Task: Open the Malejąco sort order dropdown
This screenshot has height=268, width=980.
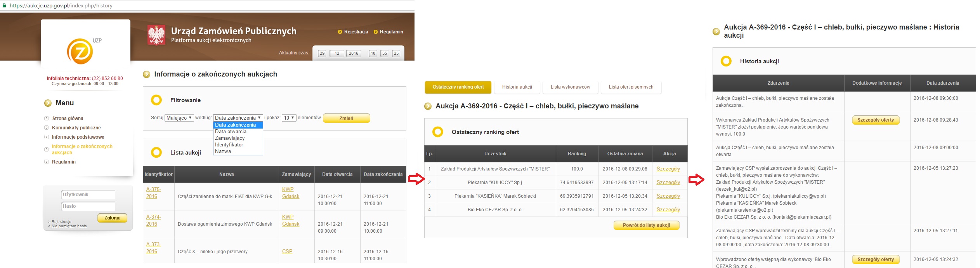Action: 179,118
